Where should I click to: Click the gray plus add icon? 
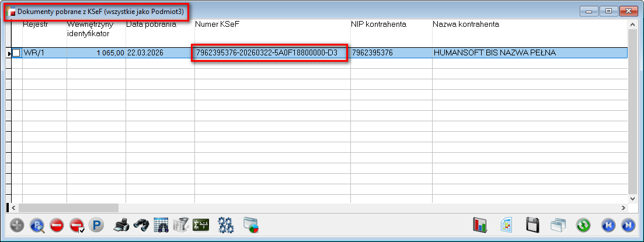pos(18,225)
